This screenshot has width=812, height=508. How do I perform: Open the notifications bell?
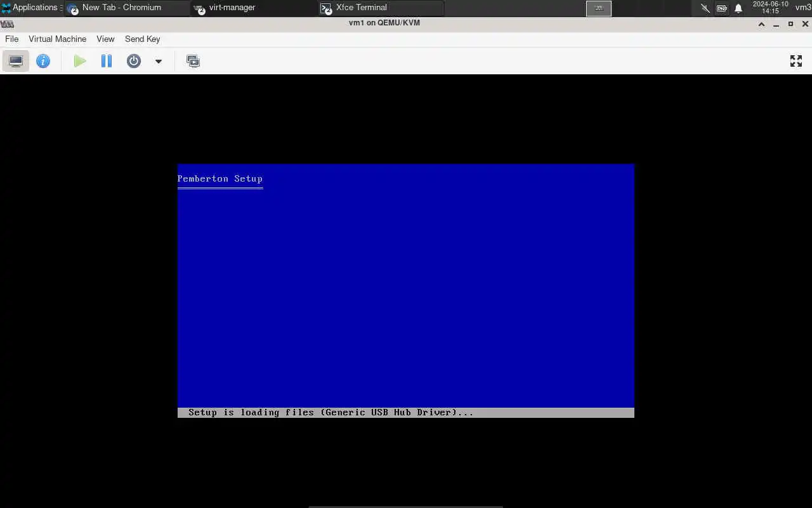coord(738,8)
